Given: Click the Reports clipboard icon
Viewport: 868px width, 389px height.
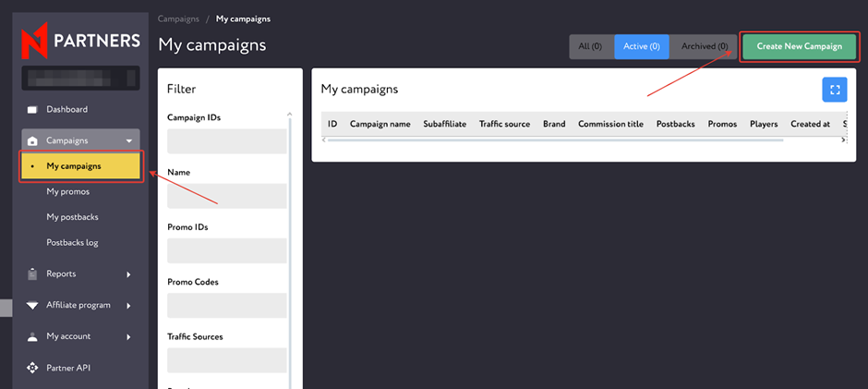Looking at the screenshot, I should (x=32, y=274).
